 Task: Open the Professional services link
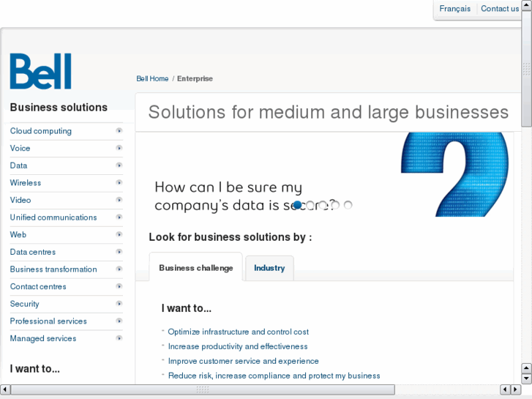point(48,321)
